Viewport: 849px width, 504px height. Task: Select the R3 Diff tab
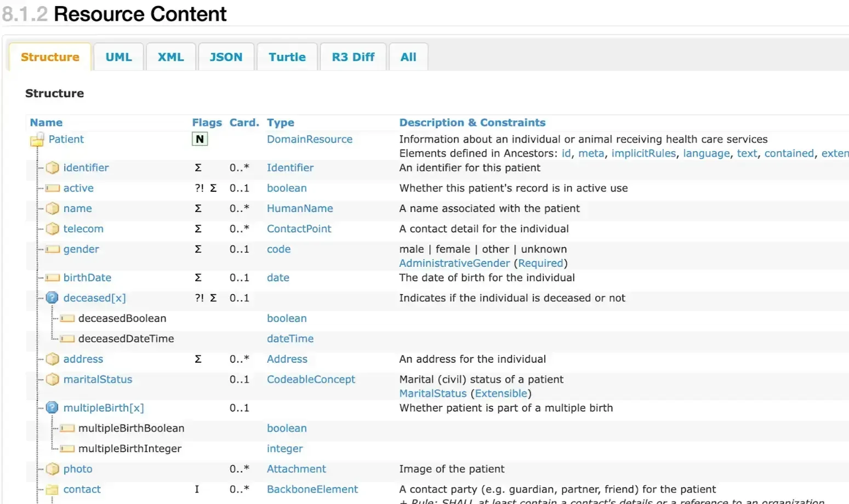[x=352, y=56]
